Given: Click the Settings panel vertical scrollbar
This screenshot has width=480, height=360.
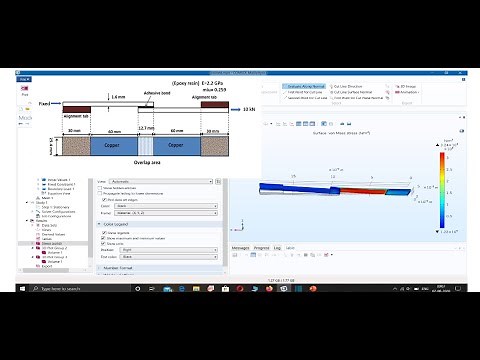Looking at the screenshot, I should pos(226,222).
